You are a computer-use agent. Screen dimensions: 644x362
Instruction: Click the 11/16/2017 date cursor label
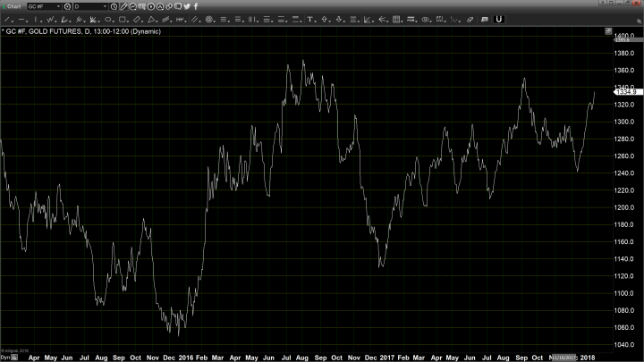564,358
